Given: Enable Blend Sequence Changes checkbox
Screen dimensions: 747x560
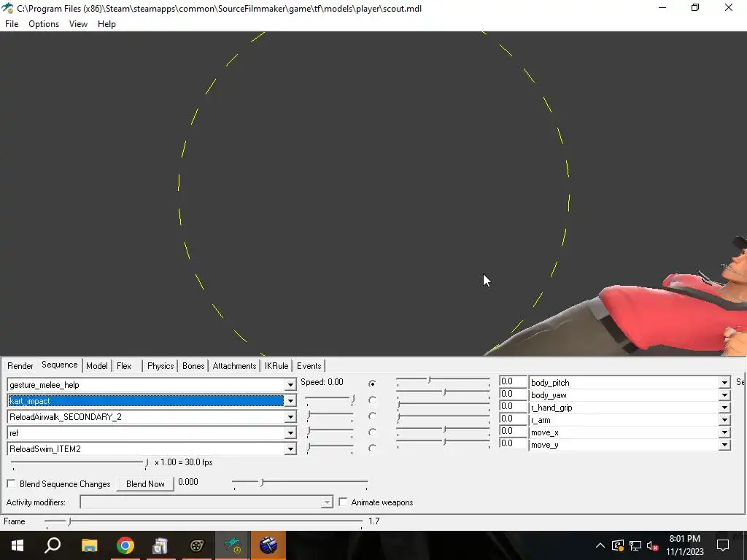Looking at the screenshot, I should [x=12, y=484].
